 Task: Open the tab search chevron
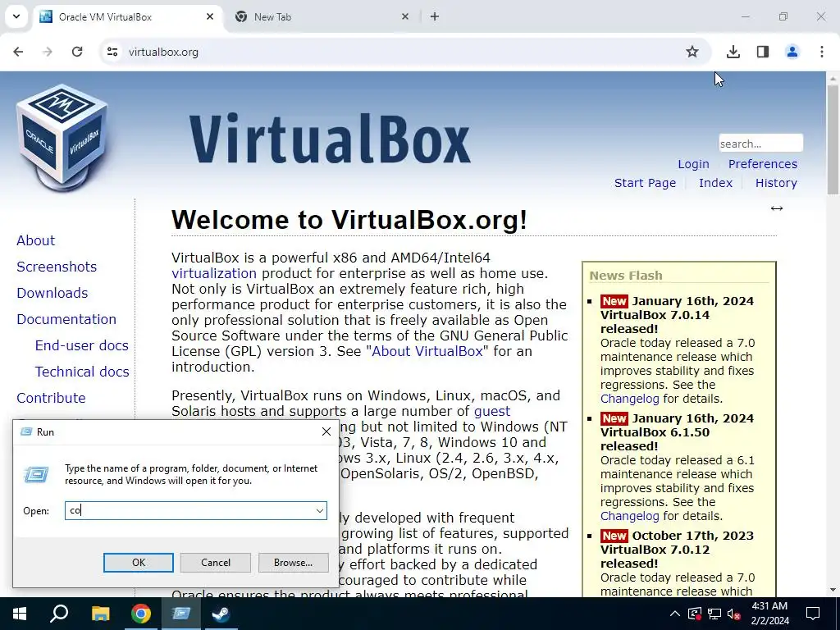(16, 16)
